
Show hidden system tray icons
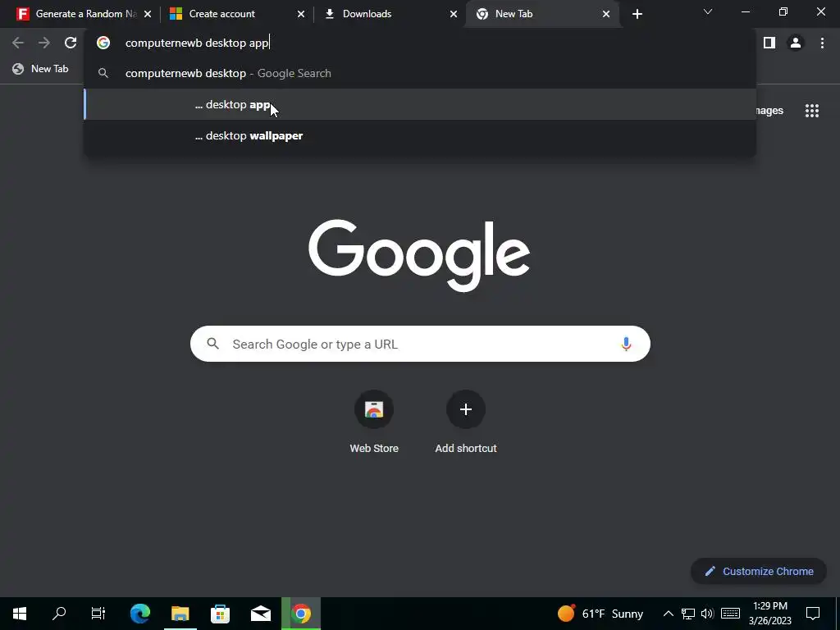[668, 614]
